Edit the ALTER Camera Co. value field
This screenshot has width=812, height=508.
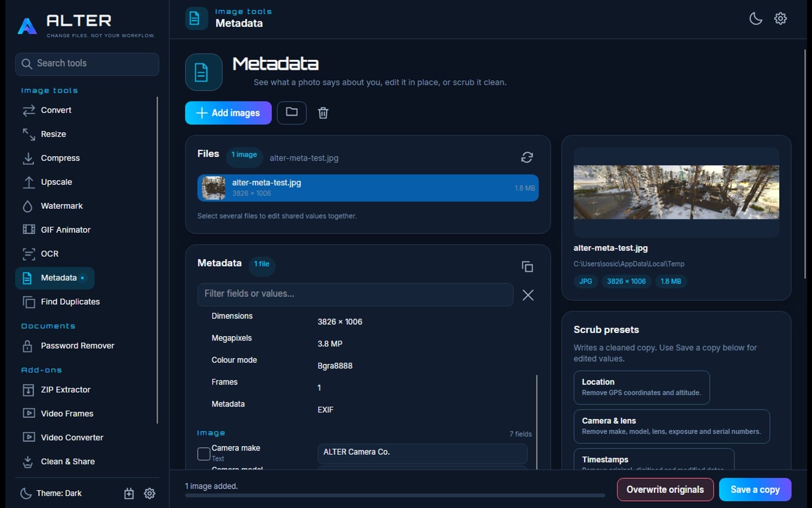click(422, 453)
